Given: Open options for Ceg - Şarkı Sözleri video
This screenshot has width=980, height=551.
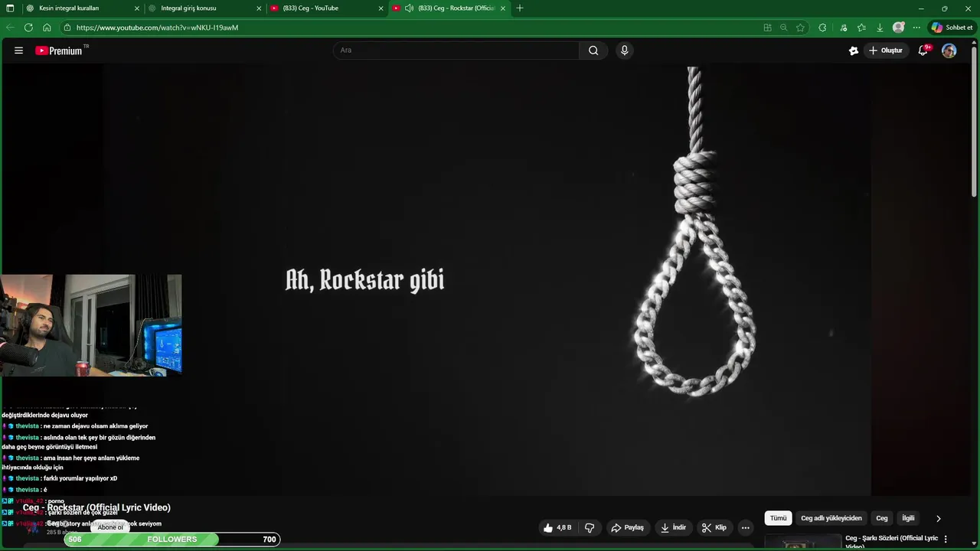Looking at the screenshot, I should pyautogui.click(x=946, y=539).
